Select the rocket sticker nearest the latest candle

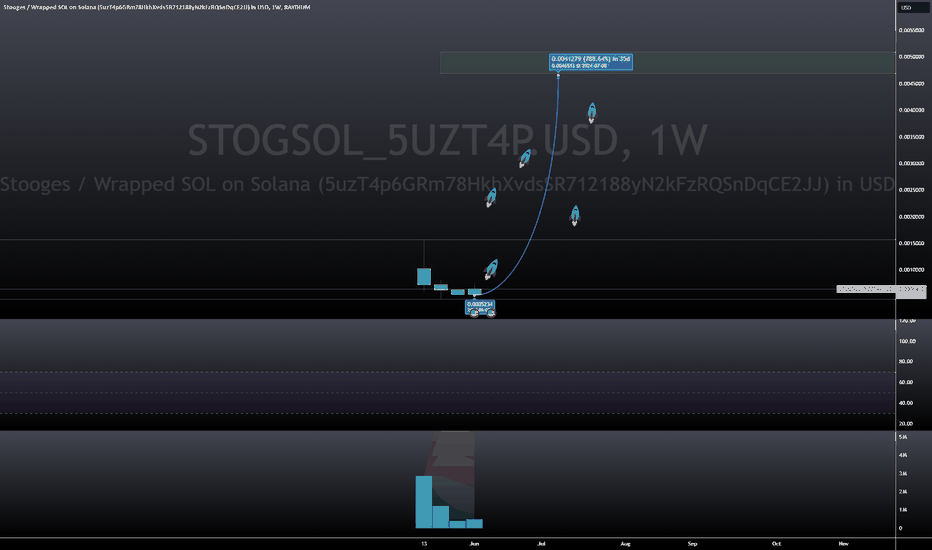click(x=490, y=269)
